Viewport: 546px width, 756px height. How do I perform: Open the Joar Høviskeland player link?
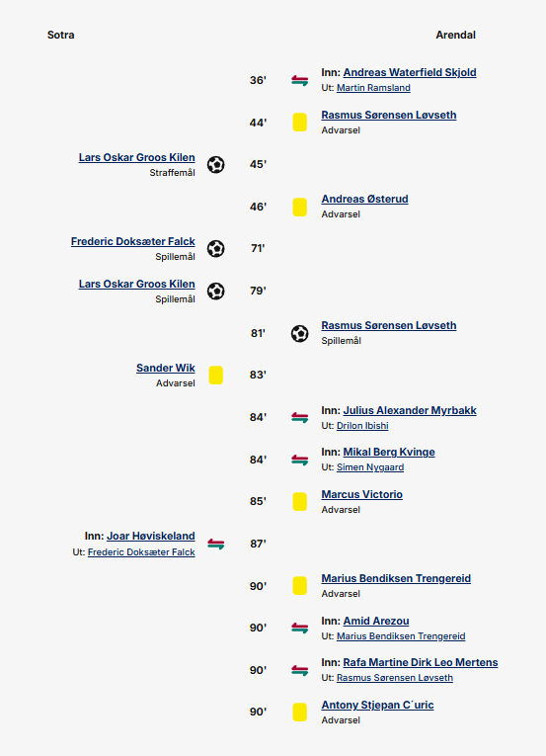(x=151, y=536)
